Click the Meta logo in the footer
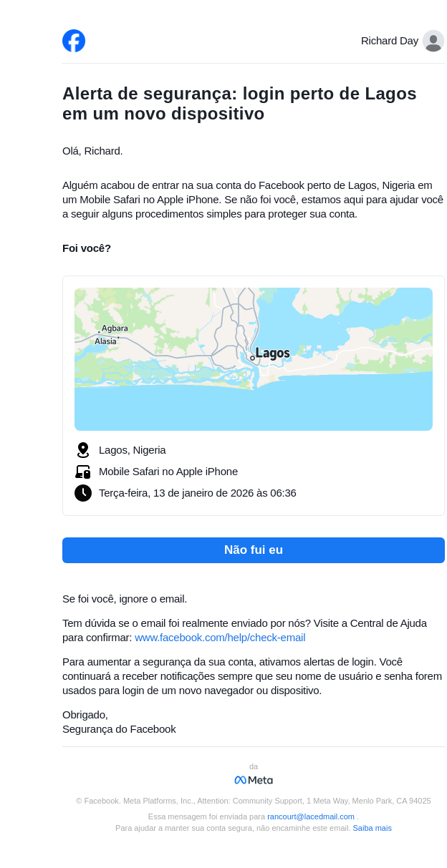 [254, 780]
